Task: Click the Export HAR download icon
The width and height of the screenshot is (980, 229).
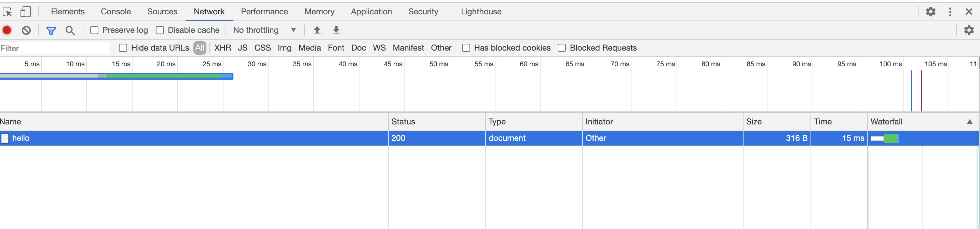Action: coord(336,30)
